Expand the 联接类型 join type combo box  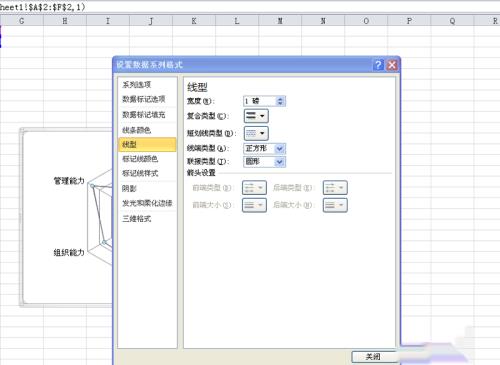(280, 162)
